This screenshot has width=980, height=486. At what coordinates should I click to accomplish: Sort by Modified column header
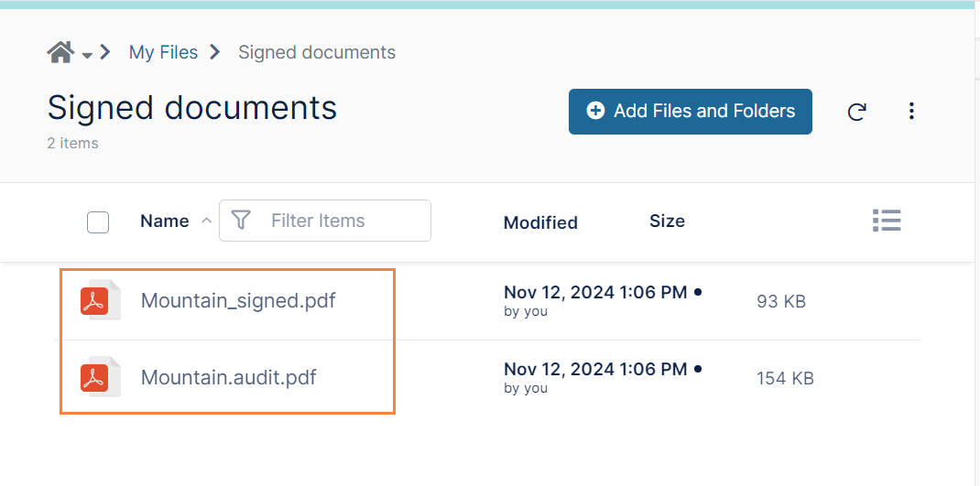coord(540,222)
